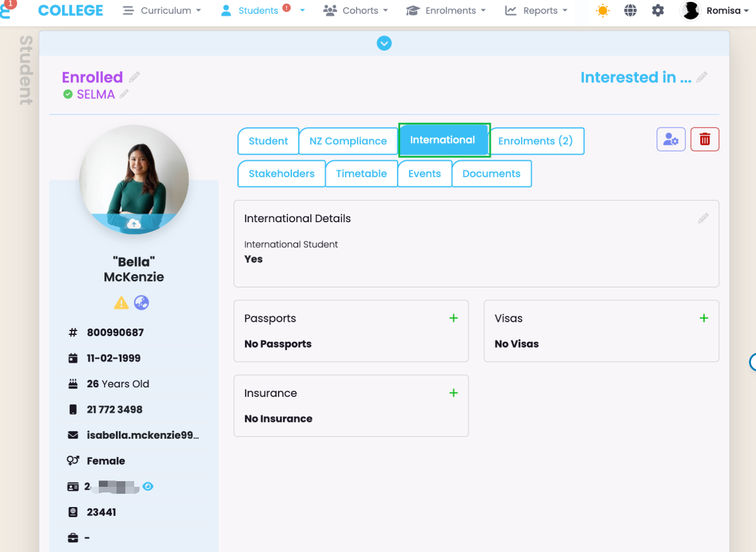Open the Romisa user account menu
The image size is (756, 552).
coord(714,11)
